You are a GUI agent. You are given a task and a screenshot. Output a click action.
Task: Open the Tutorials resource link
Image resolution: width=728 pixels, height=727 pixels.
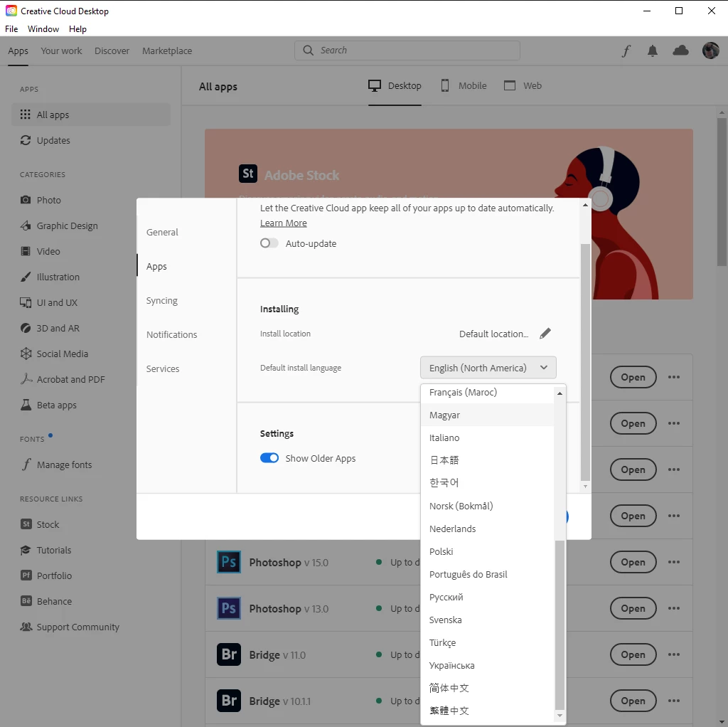(x=45, y=550)
